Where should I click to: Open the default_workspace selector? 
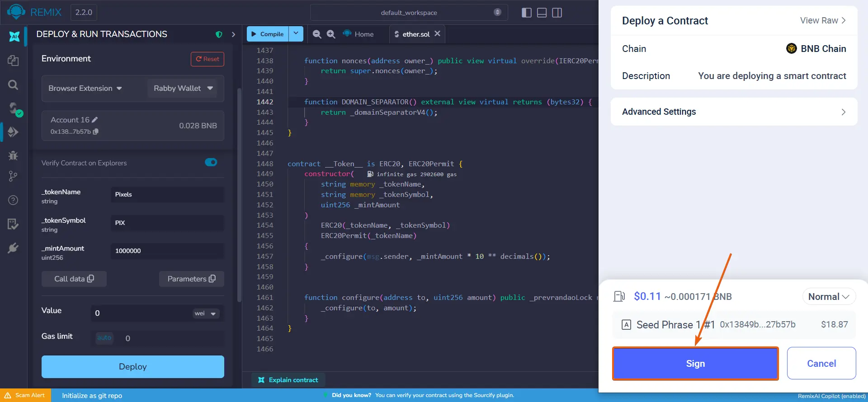click(409, 13)
